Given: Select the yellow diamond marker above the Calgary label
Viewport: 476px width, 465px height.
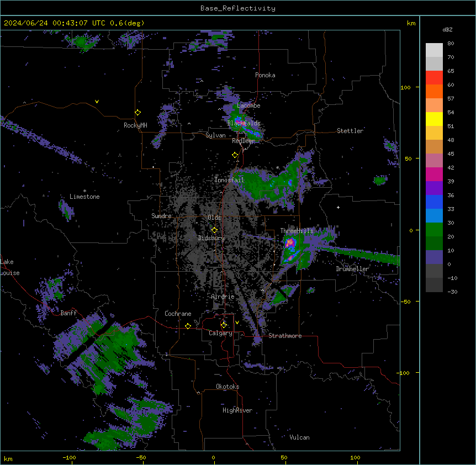Looking at the screenshot, I should pos(224,325).
